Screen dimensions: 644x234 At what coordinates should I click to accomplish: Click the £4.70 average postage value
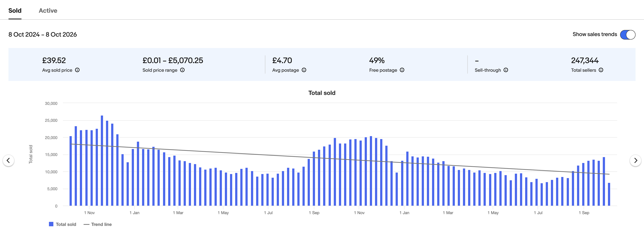tap(282, 61)
